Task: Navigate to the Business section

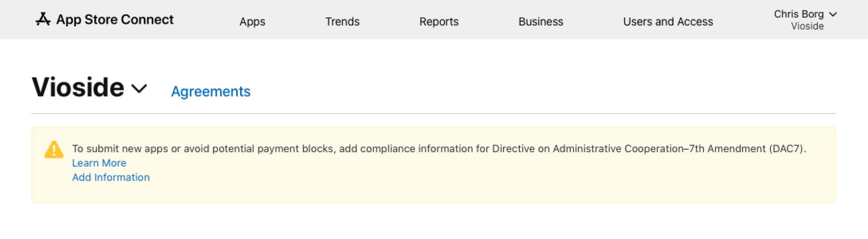Action: click(541, 22)
